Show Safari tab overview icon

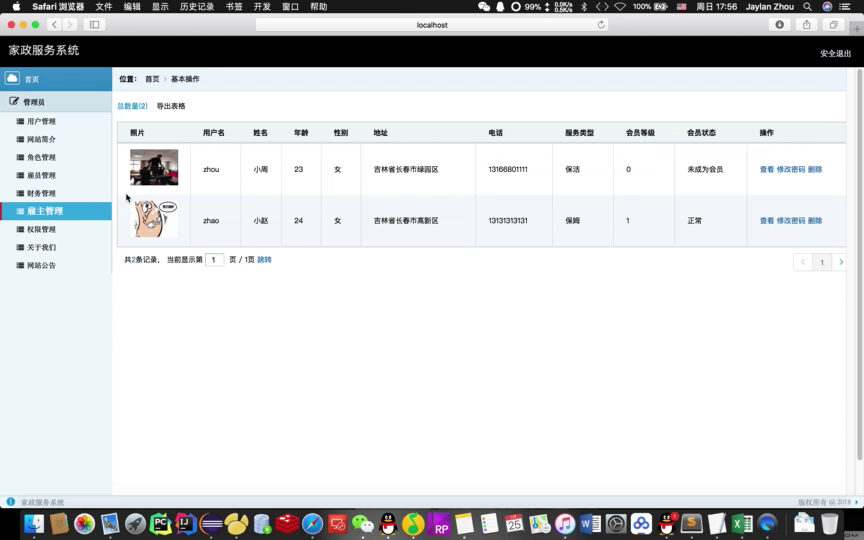click(833, 24)
